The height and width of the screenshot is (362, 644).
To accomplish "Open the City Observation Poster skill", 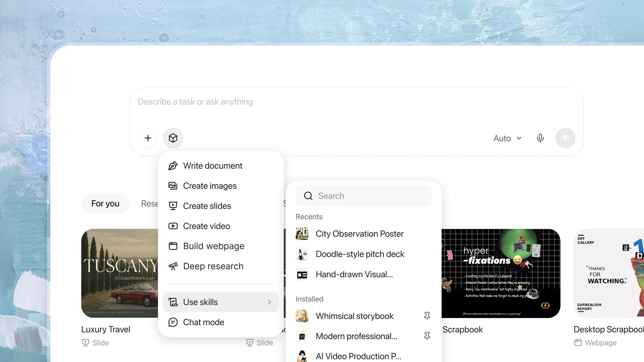I will (363, 234).
